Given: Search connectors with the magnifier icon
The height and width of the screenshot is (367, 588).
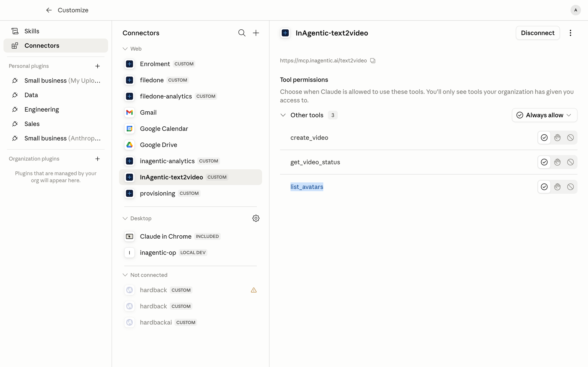Looking at the screenshot, I should (242, 33).
